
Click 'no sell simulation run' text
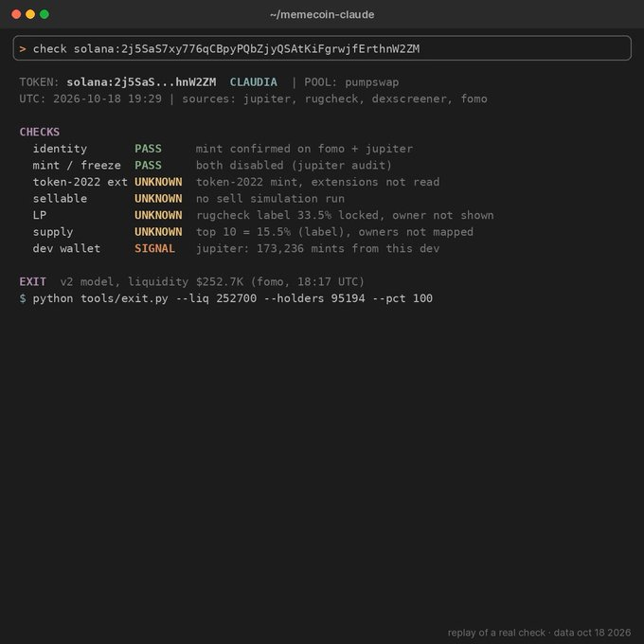[270, 198]
